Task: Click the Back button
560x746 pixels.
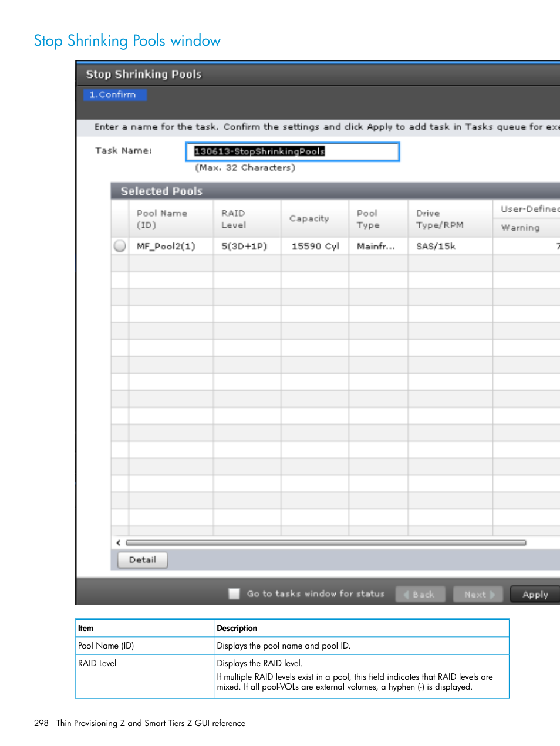Action: (420, 595)
